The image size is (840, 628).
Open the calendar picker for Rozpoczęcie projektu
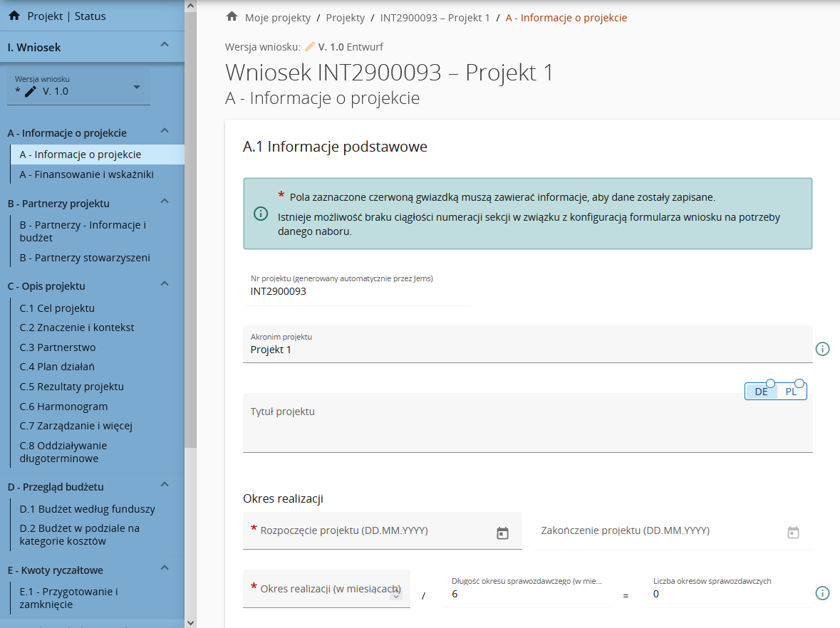(x=502, y=533)
